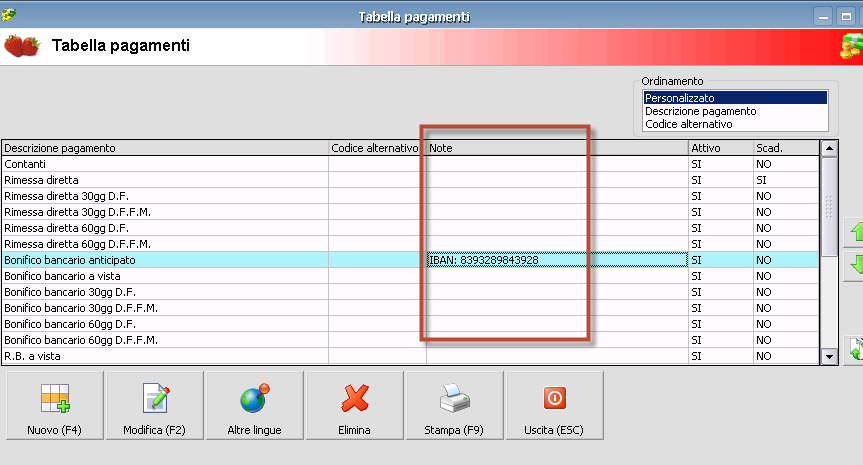This screenshot has height=465, width=863.
Task: Click the refresh icon beside table
Action: click(x=856, y=349)
